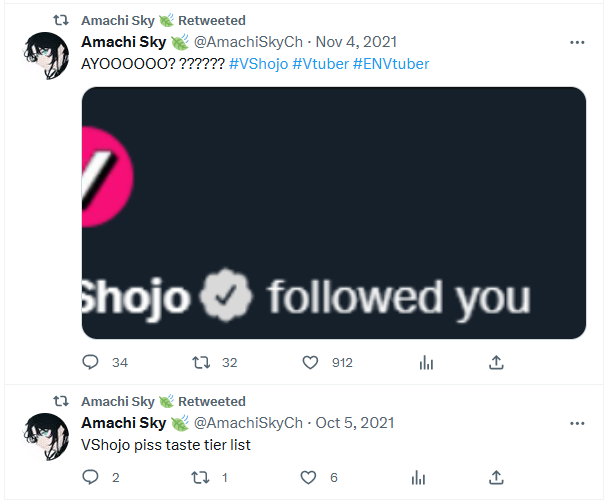604x500 pixels.
Task: Like the tweet with 6 likes
Action: coord(308,477)
